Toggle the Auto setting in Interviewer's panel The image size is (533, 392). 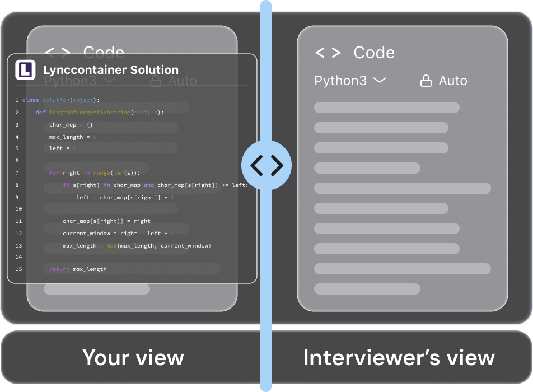[452, 81]
